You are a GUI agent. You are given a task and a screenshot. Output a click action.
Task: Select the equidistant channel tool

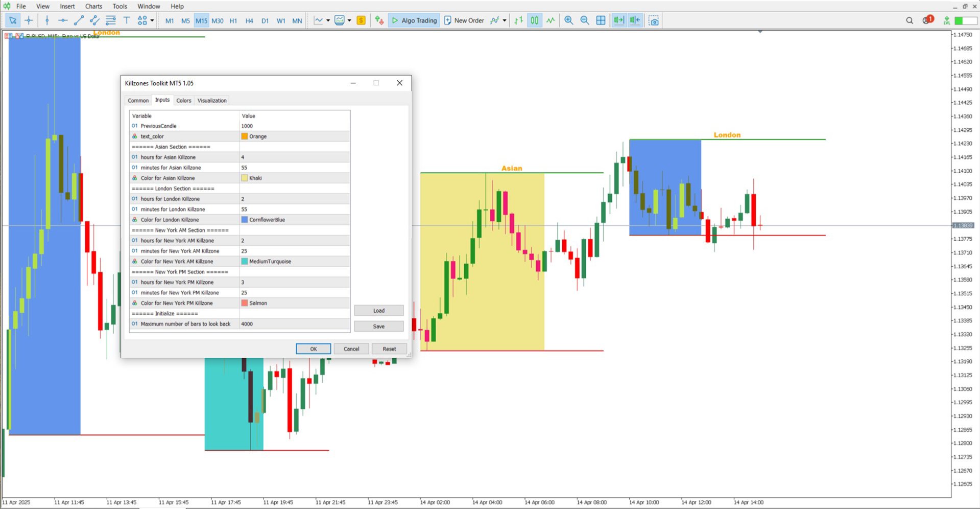point(94,20)
